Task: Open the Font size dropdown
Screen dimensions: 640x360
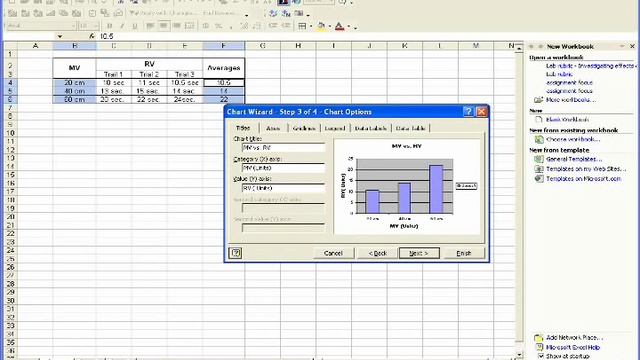Action: click(96, 26)
